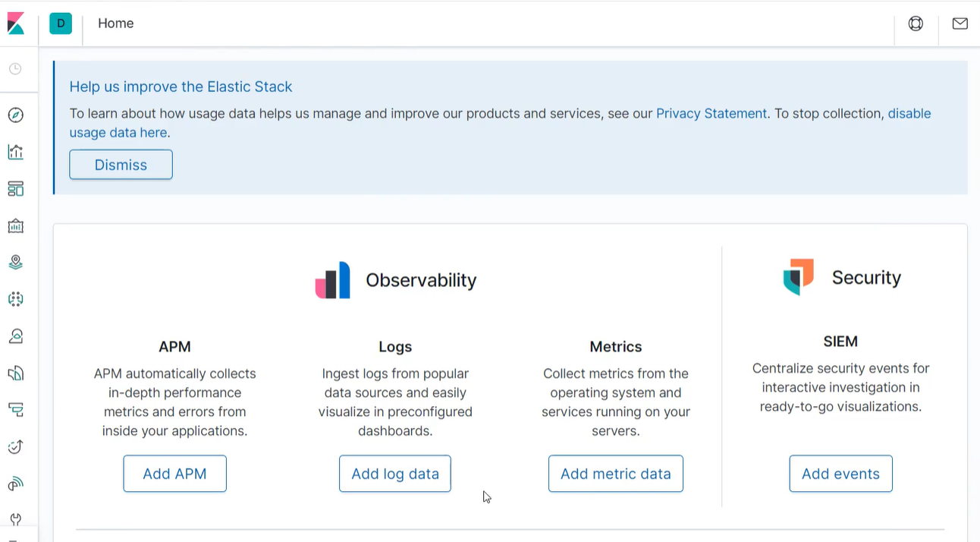Open SIEM from the sidebar
The width and height of the screenshot is (980, 542).
click(x=16, y=484)
